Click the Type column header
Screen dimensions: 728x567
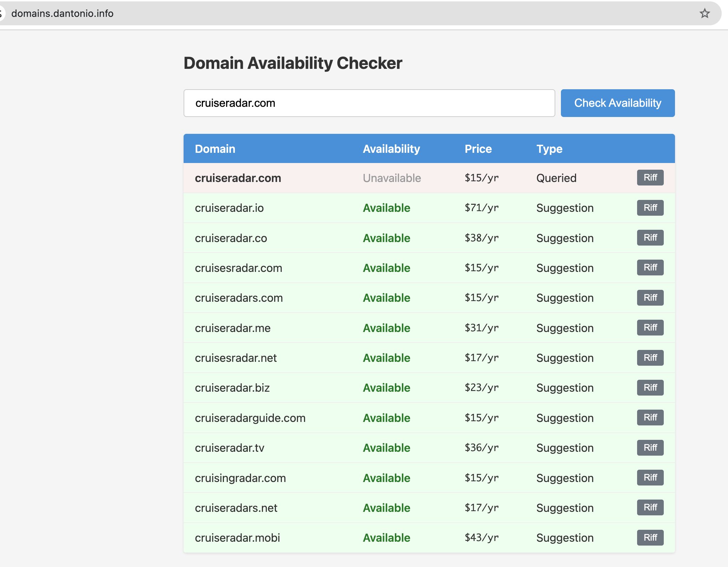(549, 148)
